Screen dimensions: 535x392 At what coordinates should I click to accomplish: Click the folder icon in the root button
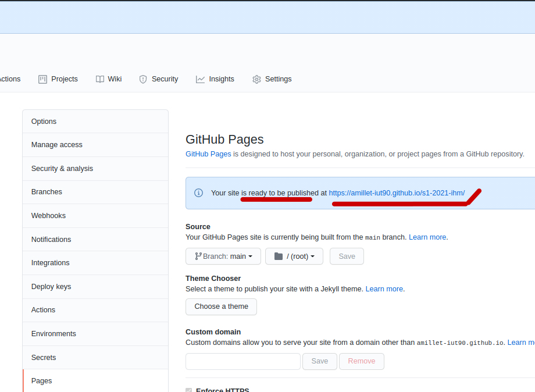click(278, 256)
